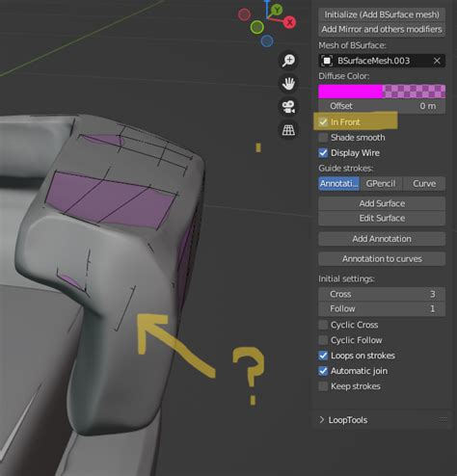Image resolution: width=457 pixels, height=476 pixels.
Task: Expand the LoopTools panel
Action: (322, 420)
